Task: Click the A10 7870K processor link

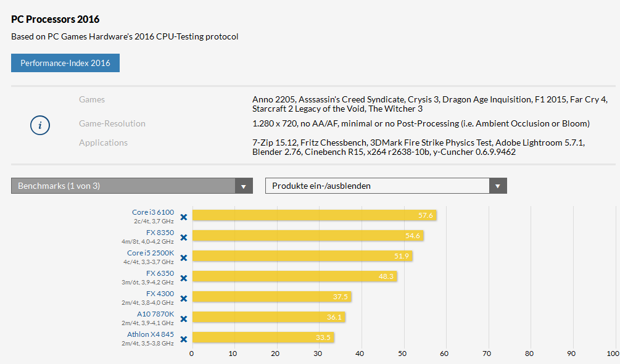Action: tap(155, 314)
